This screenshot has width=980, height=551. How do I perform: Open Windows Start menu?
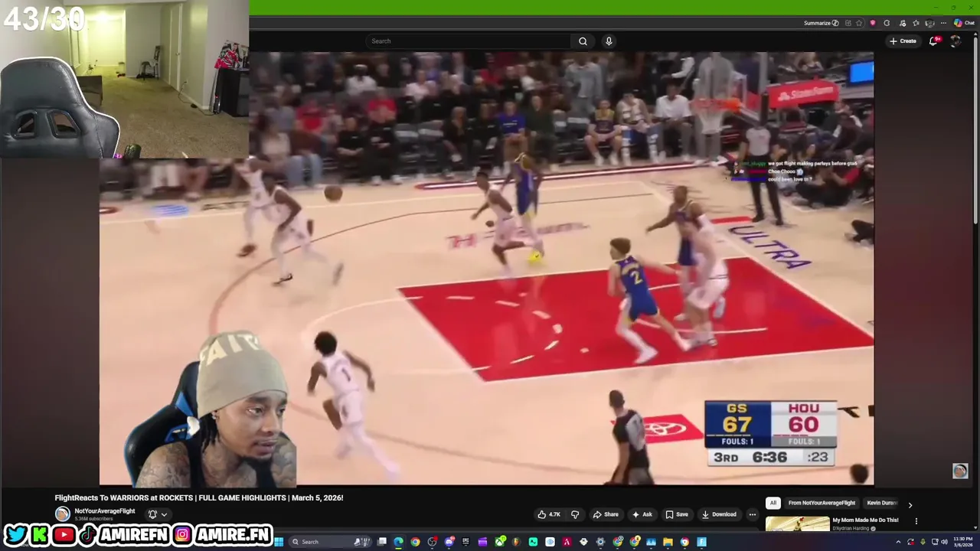pyautogui.click(x=279, y=542)
